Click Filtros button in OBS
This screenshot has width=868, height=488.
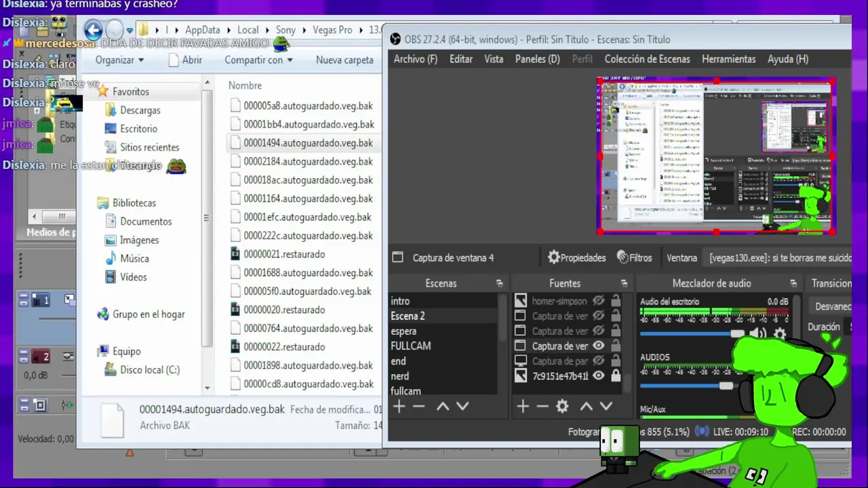635,258
